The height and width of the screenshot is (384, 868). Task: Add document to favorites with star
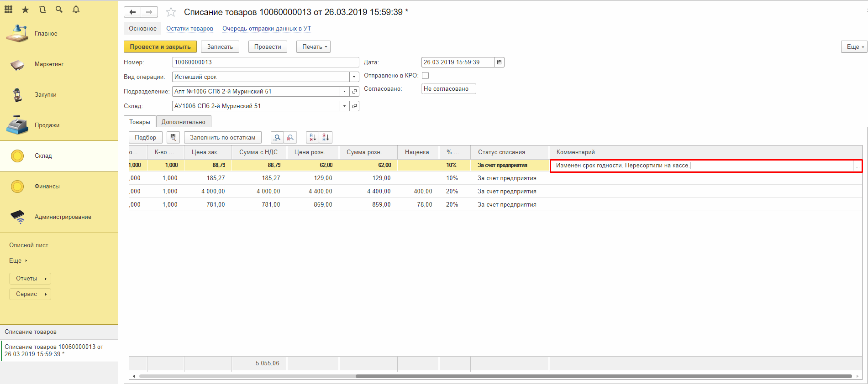pos(171,12)
